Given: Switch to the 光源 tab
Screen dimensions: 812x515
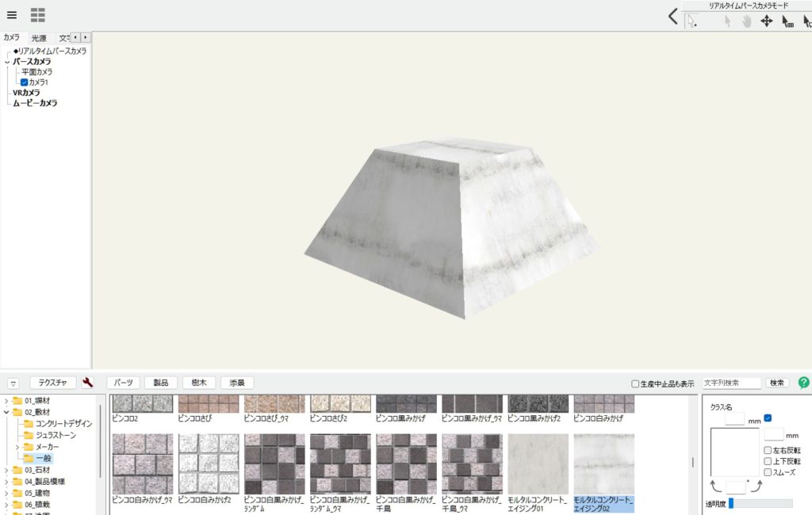Looking at the screenshot, I should pyautogui.click(x=39, y=38).
